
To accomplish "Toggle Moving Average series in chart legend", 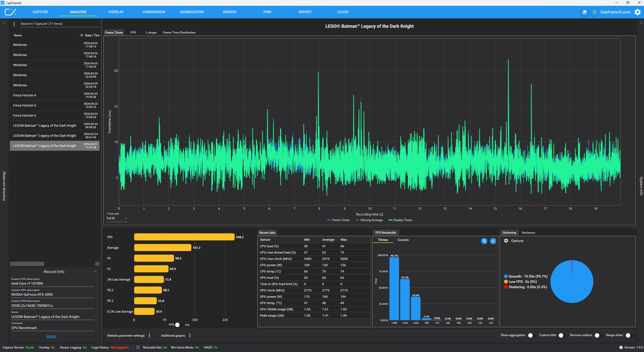I will (369, 220).
